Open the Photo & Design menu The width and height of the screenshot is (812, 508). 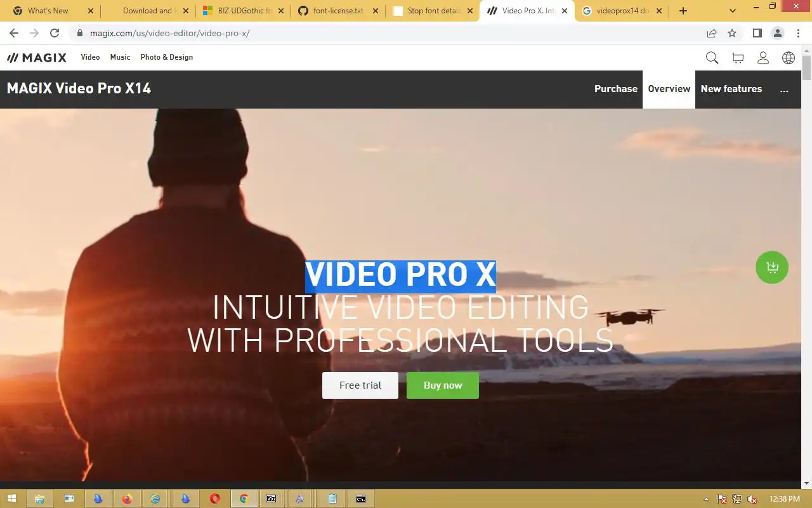click(x=166, y=57)
